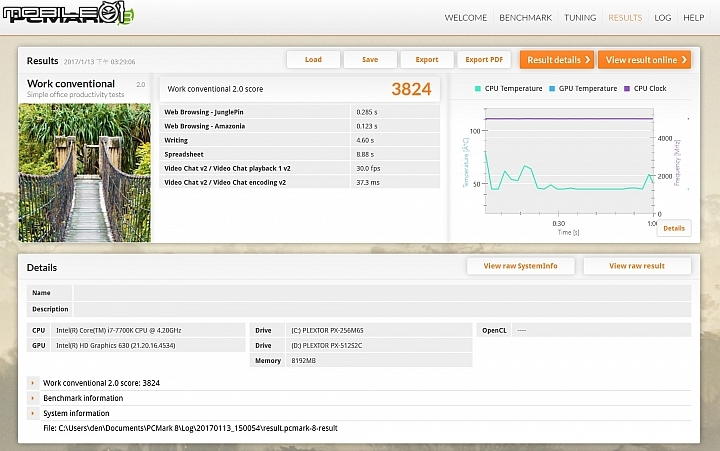Select Video Chat encoding v2 row

click(299, 182)
